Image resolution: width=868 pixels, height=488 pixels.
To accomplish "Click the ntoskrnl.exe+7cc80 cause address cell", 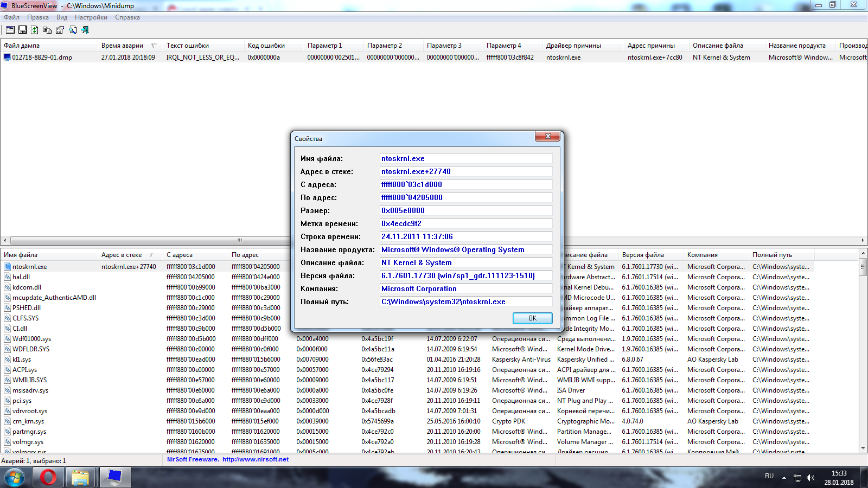I will [655, 57].
